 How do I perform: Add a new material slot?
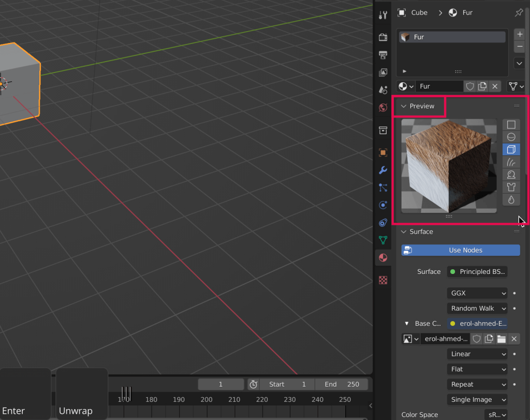(520, 34)
